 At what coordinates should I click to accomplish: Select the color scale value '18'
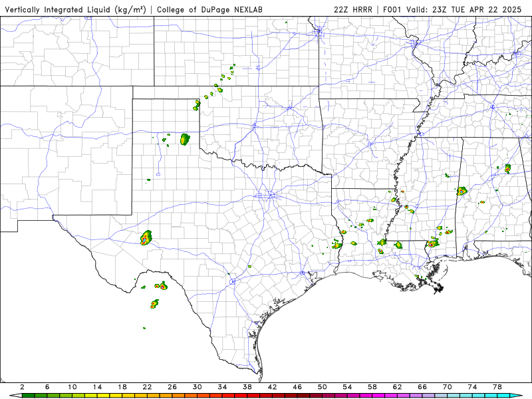tap(122, 387)
